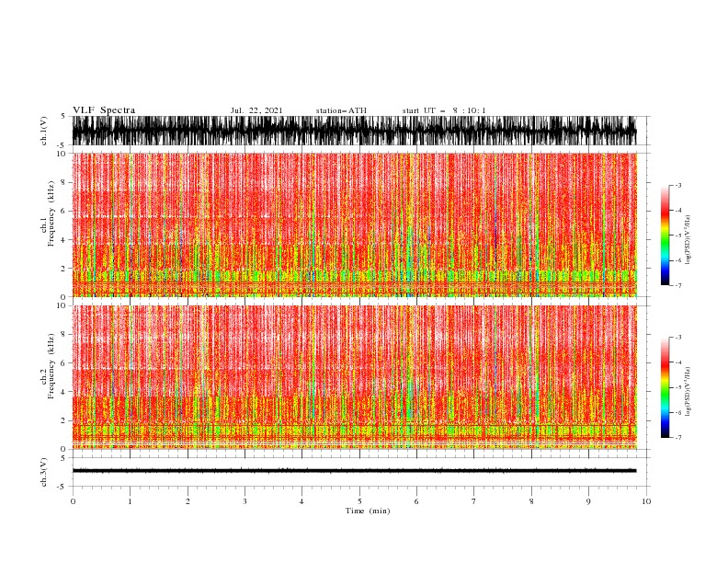The height and width of the screenshot is (563, 728).
Task: Click the ch.1 color bar log(PSD) label
Action: (x=688, y=240)
